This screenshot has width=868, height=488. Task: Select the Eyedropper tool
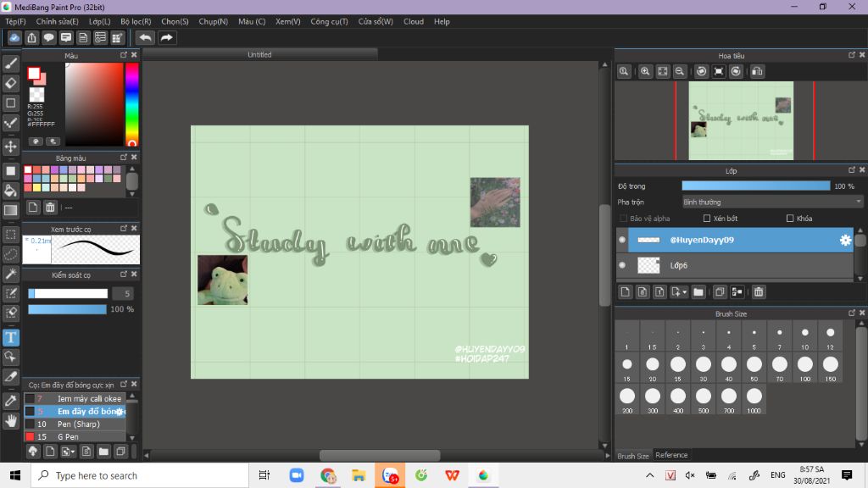coord(10,401)
